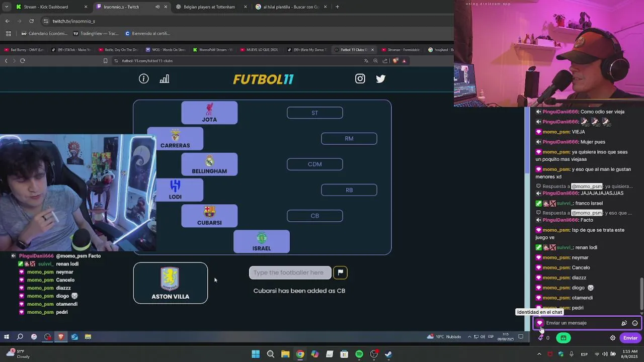Click the twitch.tv/insomnio_s address bar
Viewport: 644px width, 362px height.
247,21
